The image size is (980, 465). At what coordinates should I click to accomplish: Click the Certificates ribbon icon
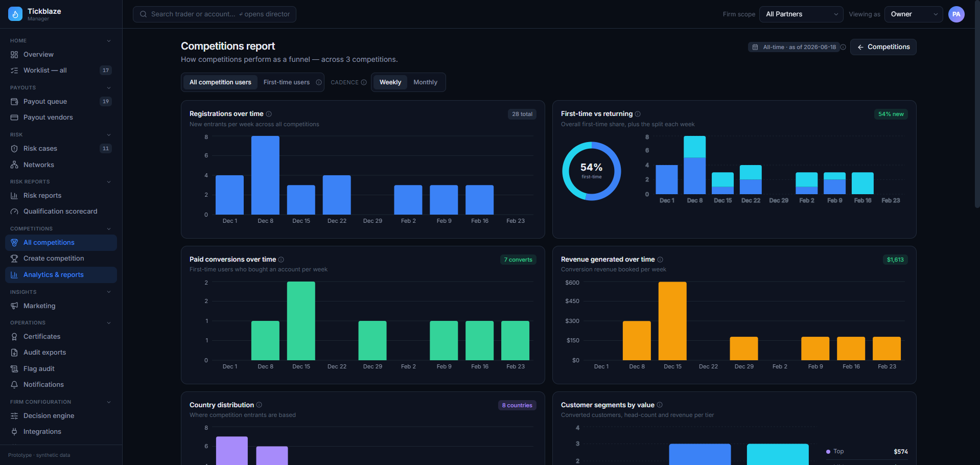coord(14,337)
